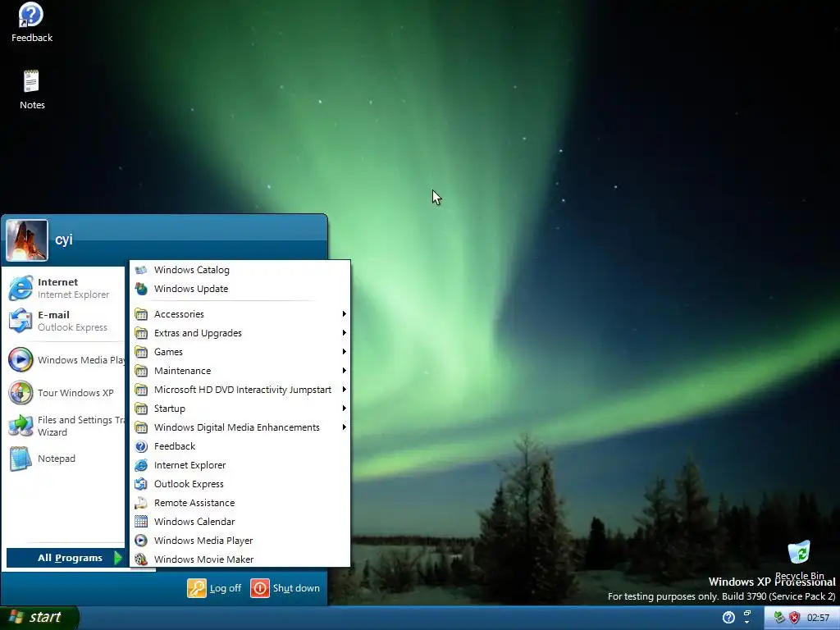
Task: Click the Extras and Upgrades folder icon
Action: [x=141, y=333]
